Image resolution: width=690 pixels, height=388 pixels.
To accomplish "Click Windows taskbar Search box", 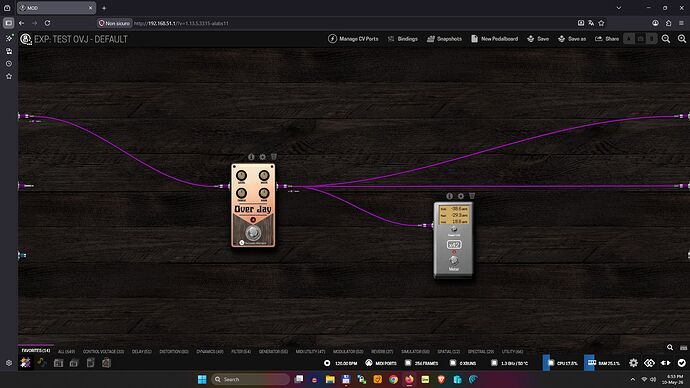I will tap(250, 379).
